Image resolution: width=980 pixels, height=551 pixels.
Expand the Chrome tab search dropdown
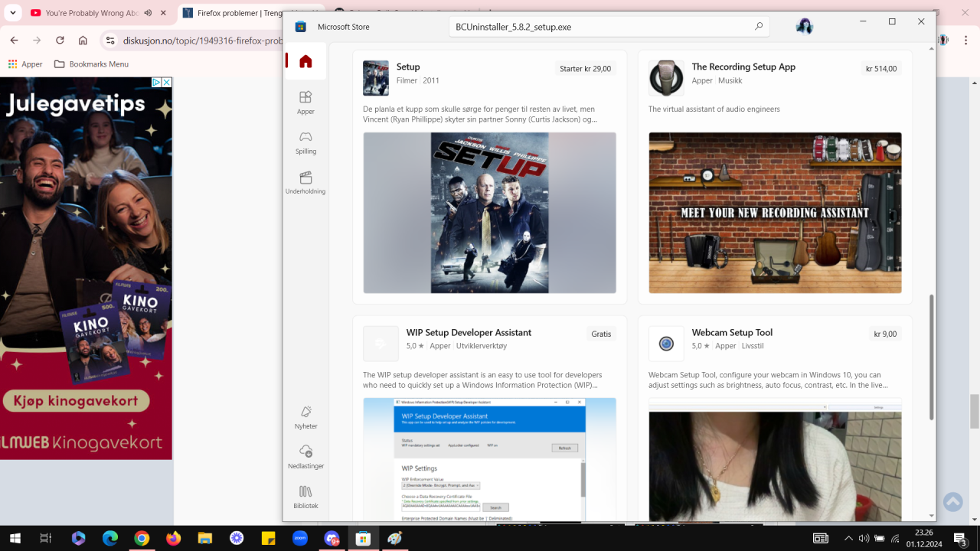(12, 13)
